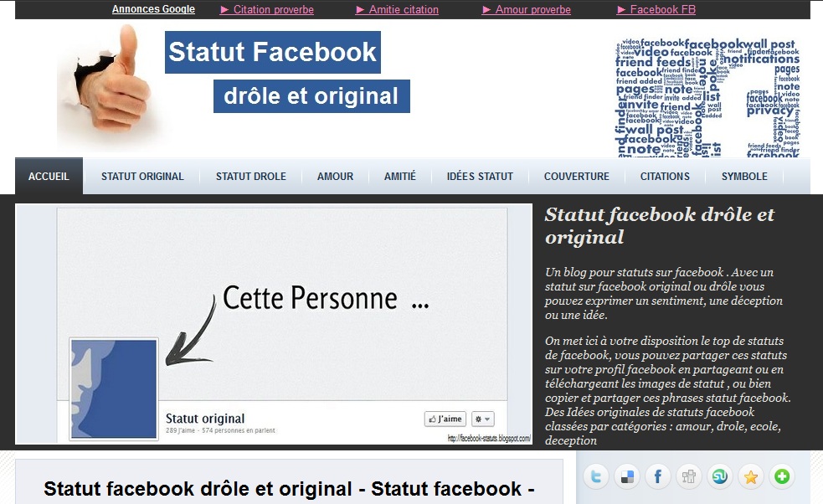Click the italic sidebar heading Statut facebook drôle et original
The image size is (823, 504).
pos(659,226)
